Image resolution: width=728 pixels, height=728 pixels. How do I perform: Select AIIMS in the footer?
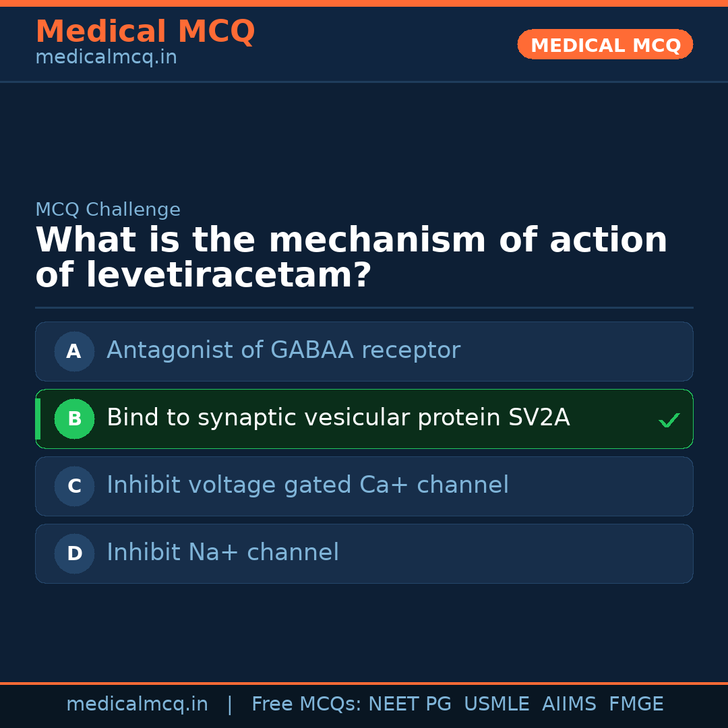[569, 704]
